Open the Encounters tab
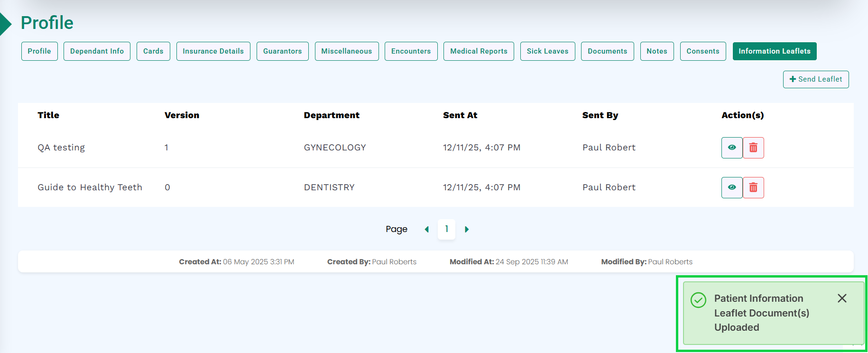The image size is (868, 353). (411, 51)
